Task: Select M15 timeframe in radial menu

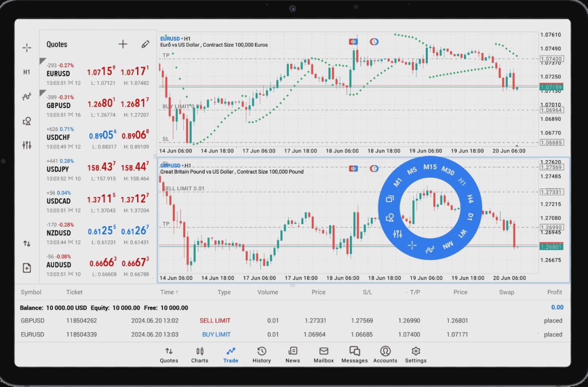Action: tap(430, 167)
